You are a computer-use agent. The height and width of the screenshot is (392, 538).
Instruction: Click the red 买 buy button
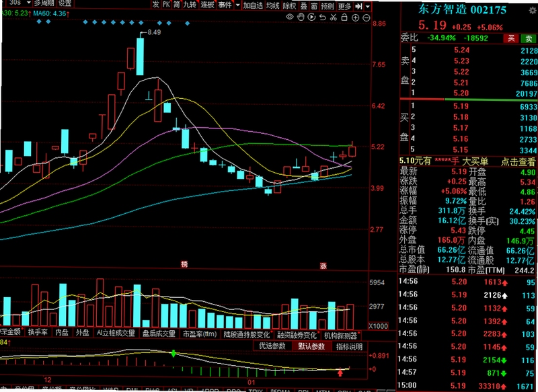511,38
